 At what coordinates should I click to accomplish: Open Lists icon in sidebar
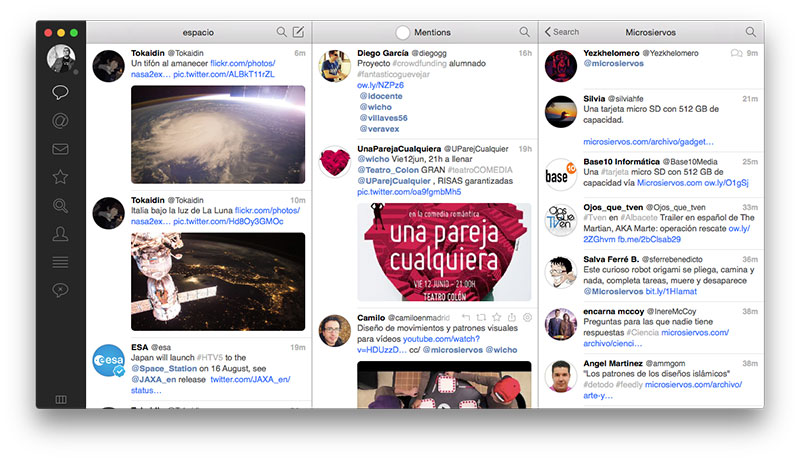pos(60,262)
